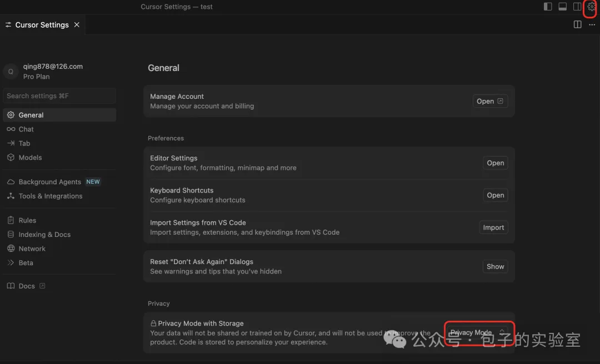Open the Beta settings section
This screenshot has width=600, height=364.
pyautogui.click(x=59, y=262)
